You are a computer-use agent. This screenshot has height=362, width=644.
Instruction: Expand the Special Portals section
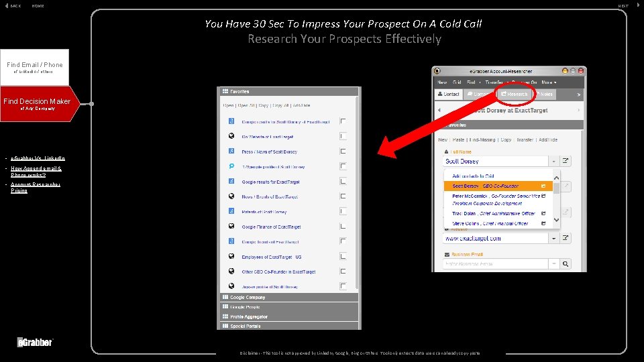[x=289, y=326]
